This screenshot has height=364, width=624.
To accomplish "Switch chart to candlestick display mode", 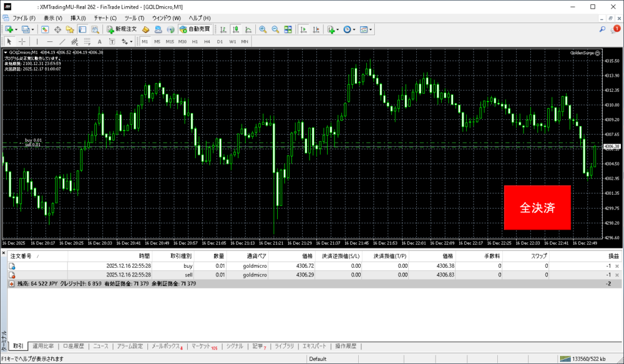I will tap(235, 29).
